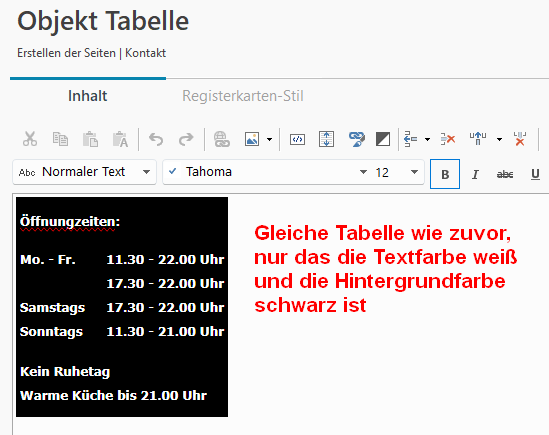Toggle Bold formatting button
The height and width of the screenshot is (435, 549).
coord(445,174)
